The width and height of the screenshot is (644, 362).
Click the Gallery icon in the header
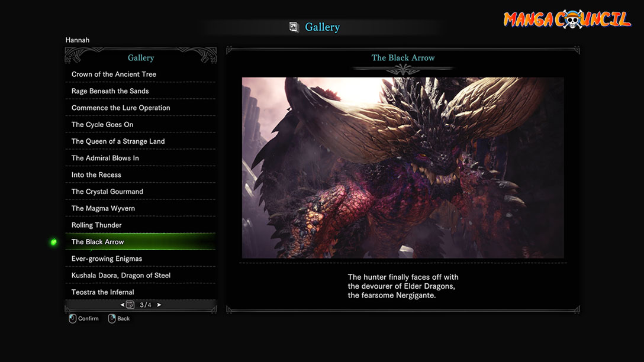pyautogui.click(x=294, y=27)
